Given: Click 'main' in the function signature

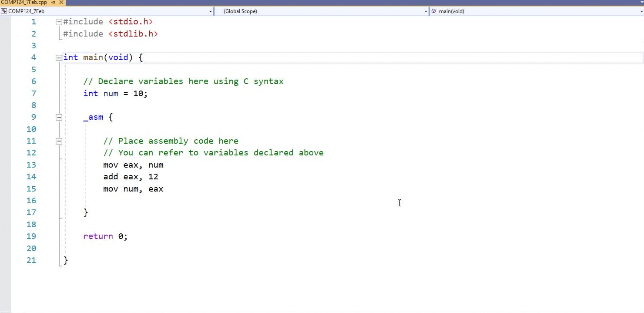Looking at the screenshot, I should [93, 57].
